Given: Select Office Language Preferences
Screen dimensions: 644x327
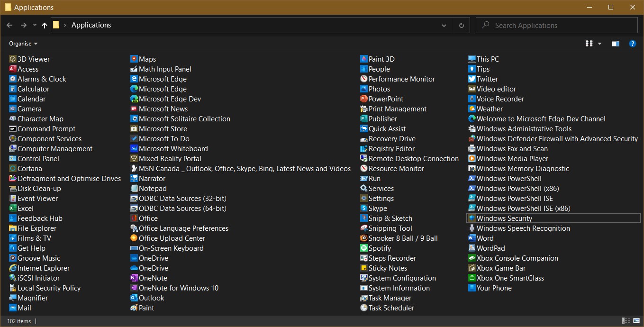Looking at the screenshot, I should 180,228.
